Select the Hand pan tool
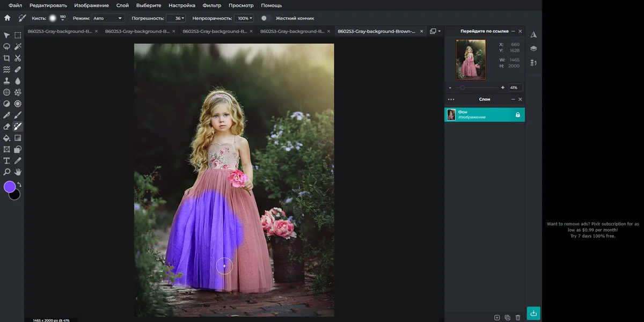 (18, 172)
